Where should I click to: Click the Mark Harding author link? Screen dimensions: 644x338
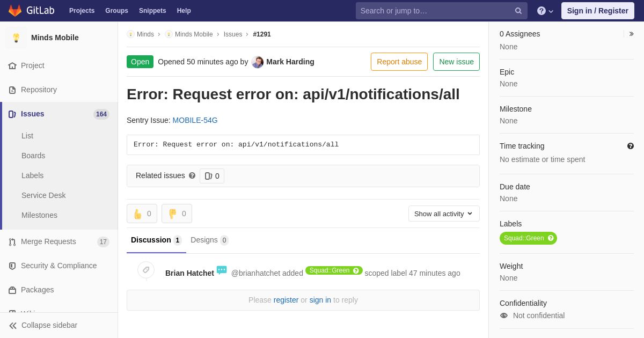[x=290, y=62]
